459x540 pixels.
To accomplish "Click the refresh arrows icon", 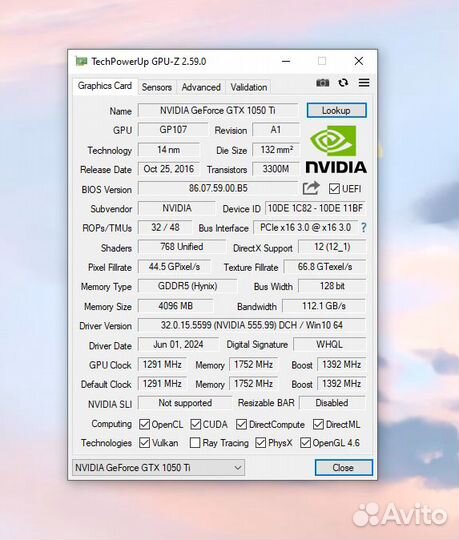I will coord(343,83).
